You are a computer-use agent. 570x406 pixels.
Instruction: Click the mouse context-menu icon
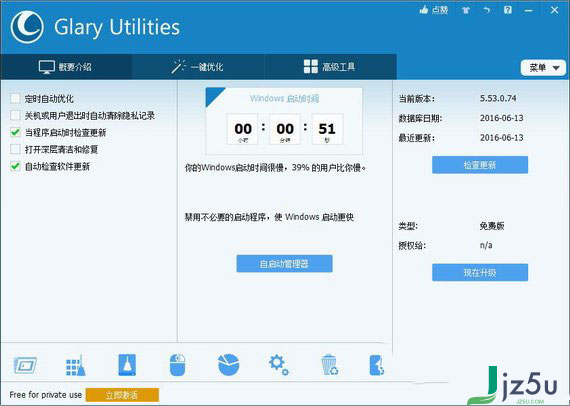(177, 365)
